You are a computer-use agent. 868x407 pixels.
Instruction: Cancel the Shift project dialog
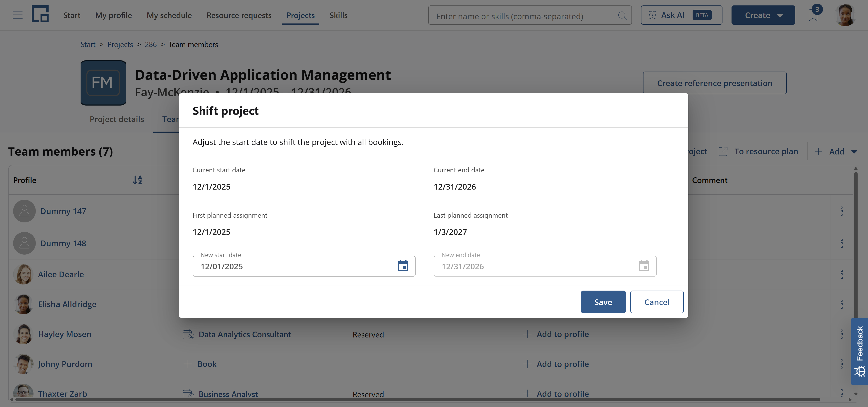[657, 302]
